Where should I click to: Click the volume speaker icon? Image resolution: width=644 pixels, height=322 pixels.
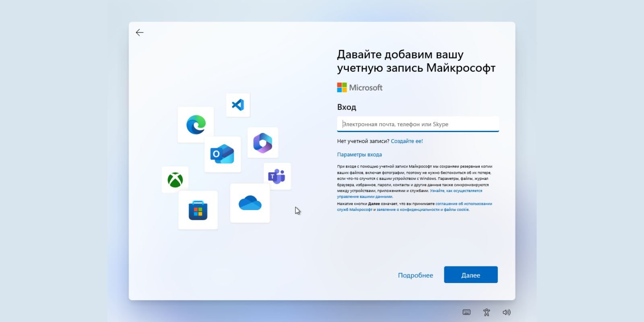[x=507, y=312]
